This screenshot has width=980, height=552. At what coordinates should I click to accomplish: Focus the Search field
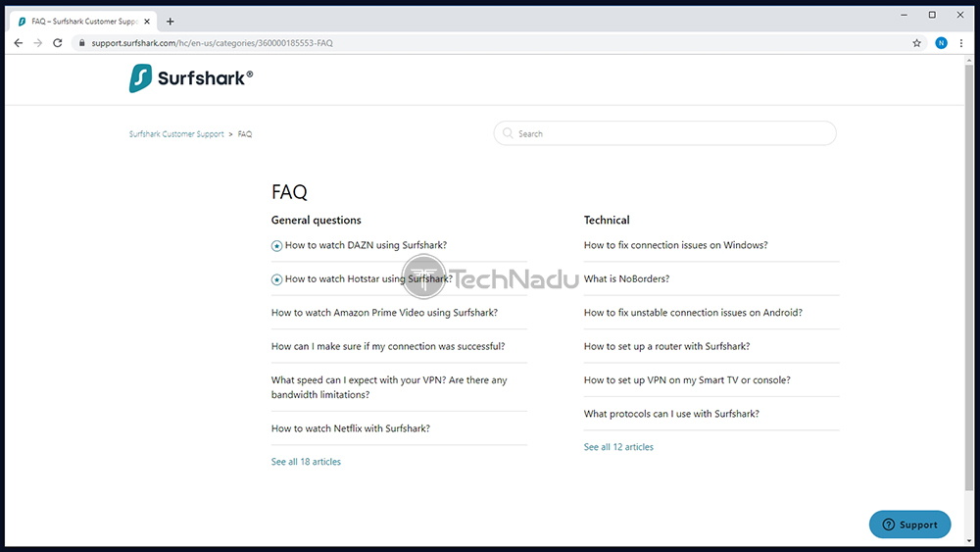click(665, 133)
